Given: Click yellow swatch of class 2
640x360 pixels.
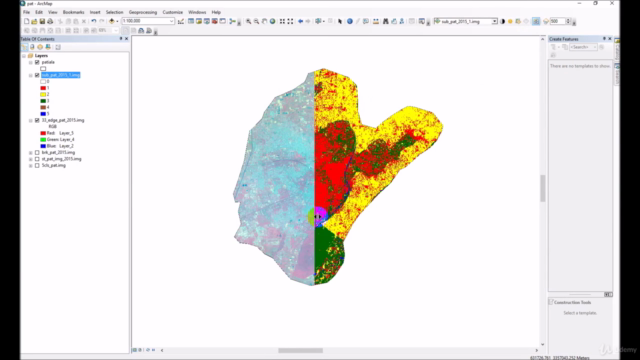Looking at the screenshot, I should click(x=43, y=94).
